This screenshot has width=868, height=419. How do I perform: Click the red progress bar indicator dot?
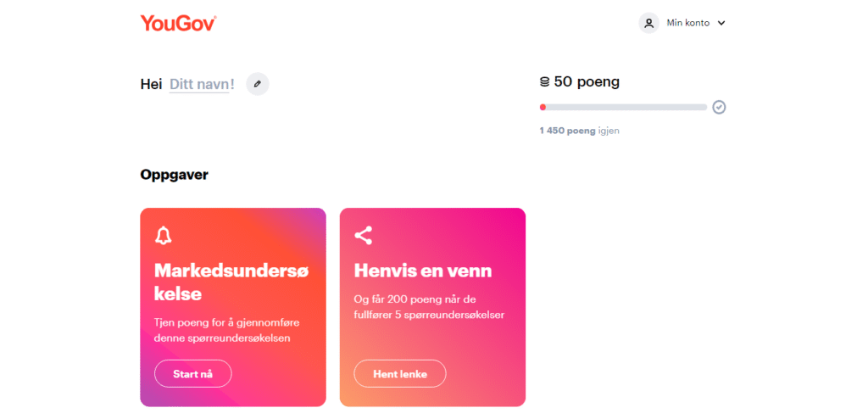pyautogui.click(x=542, y=107)
